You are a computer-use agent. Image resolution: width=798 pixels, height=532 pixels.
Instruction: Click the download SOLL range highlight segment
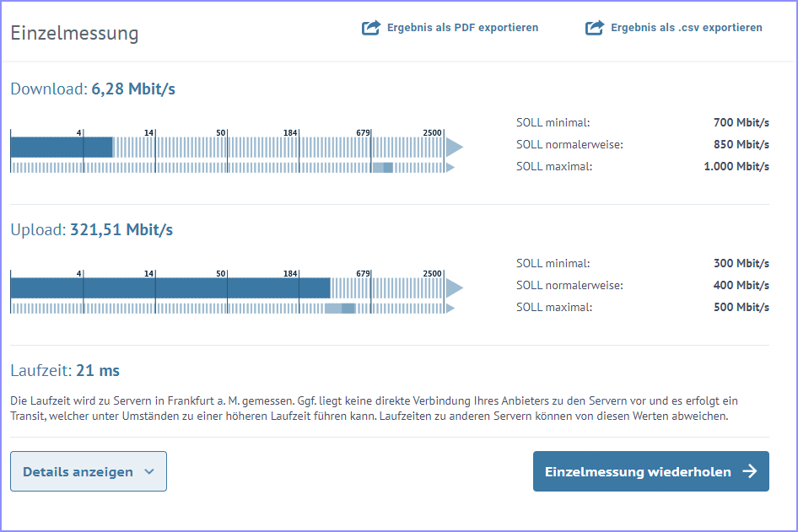tap(383, 167)
